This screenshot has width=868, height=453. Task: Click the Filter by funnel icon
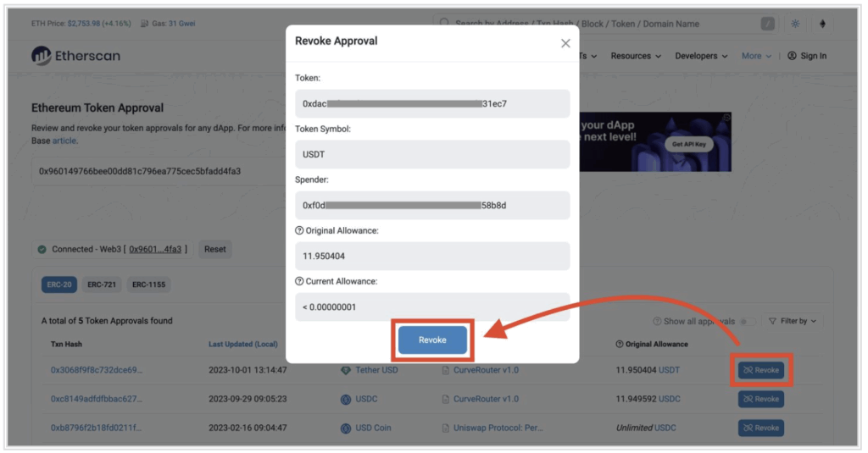point(772,322)
